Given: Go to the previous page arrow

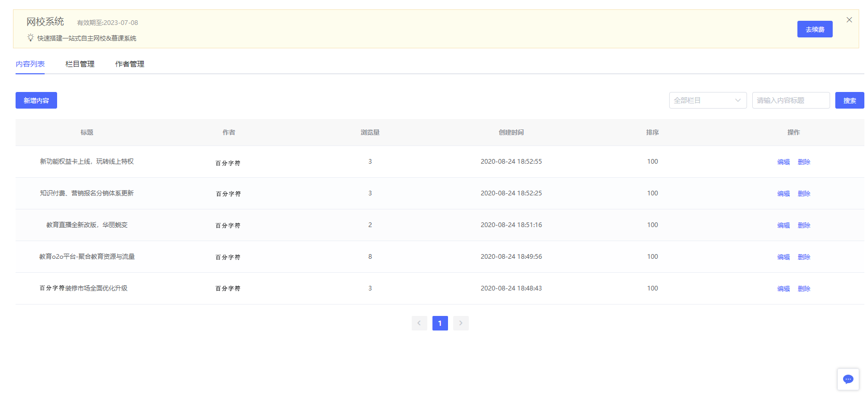Looking at the screenshot, I should coord(419,323).
